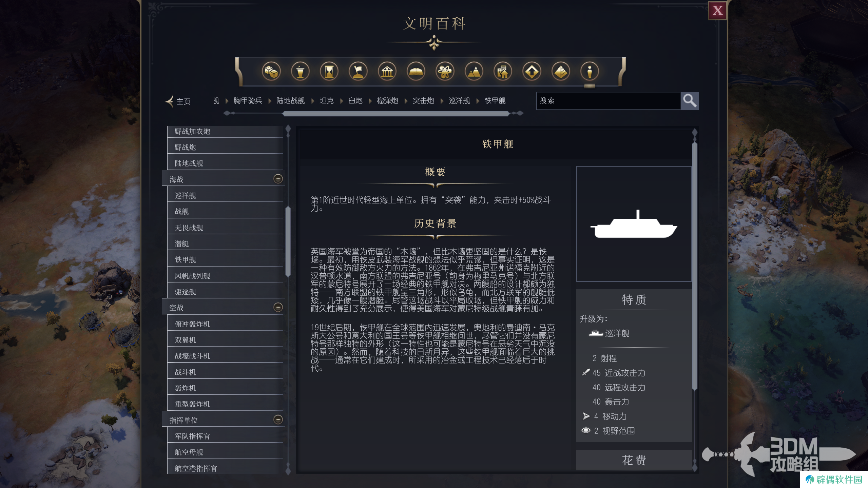Select 铁甲舰 at the breadcrumb end
Screen dimensions: 868x488
coord(495,101)
